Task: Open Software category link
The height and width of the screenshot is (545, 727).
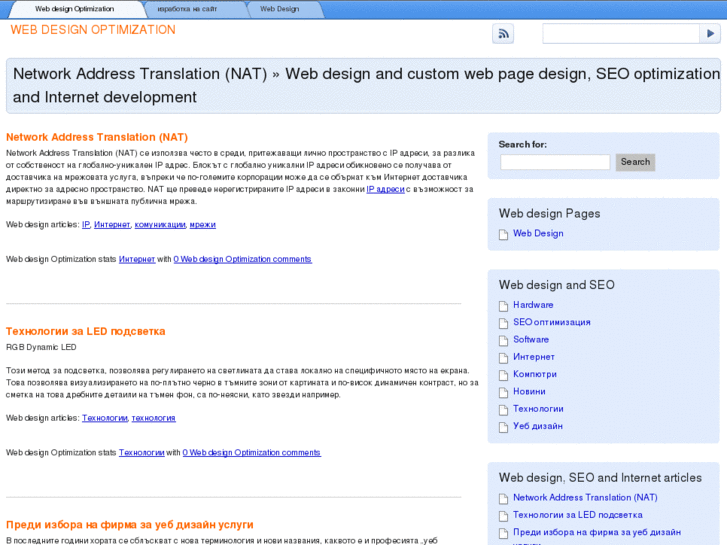Action: click(531, 340)
